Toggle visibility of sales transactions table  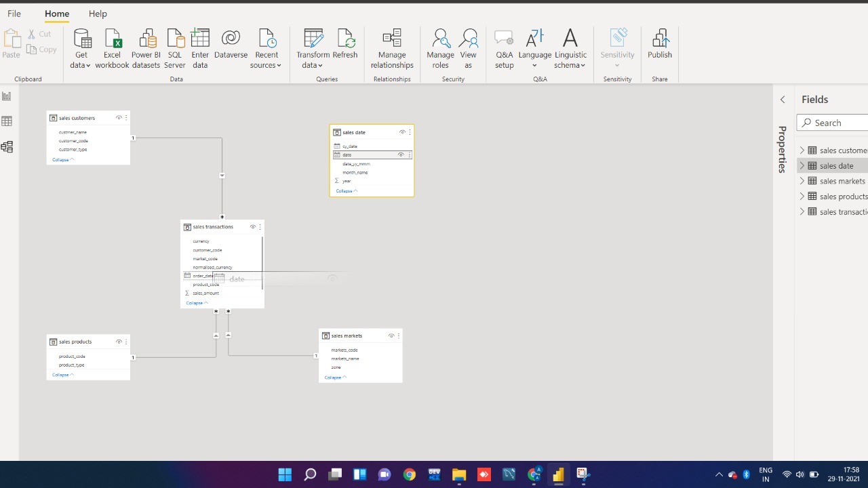pos(252,227)
